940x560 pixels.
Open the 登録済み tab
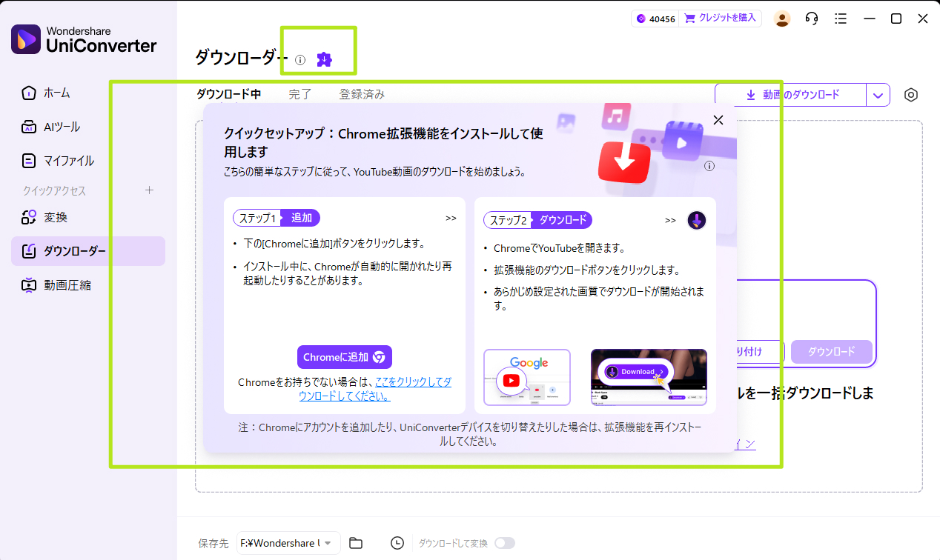[362, 94]
